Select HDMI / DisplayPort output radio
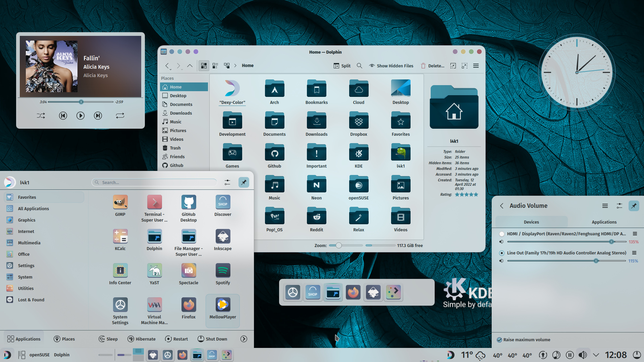The height and width of the screenshot is (362, 644). pos(502,234)
